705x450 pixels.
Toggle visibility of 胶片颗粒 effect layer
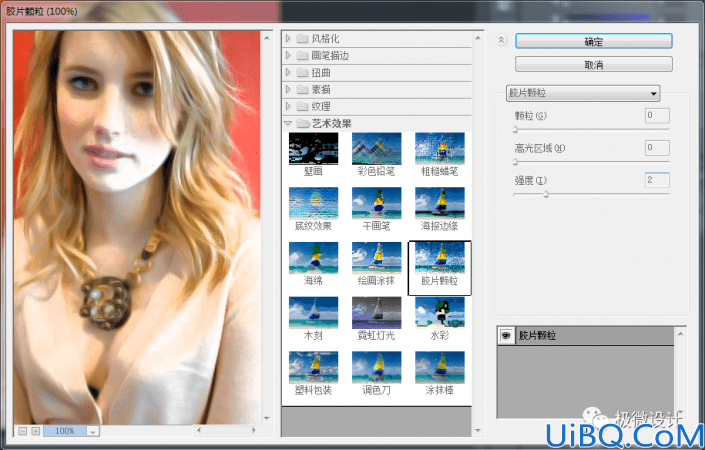coord(506,335)
